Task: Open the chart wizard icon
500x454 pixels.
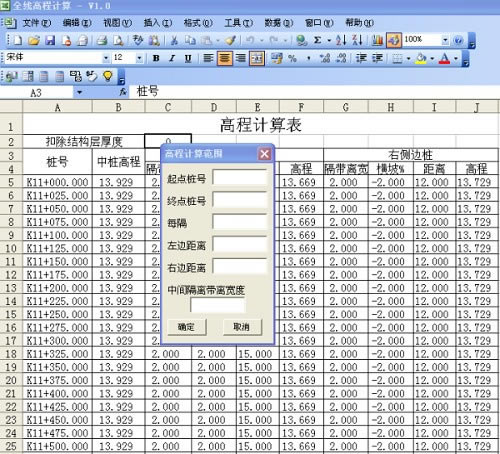Action: (377, 40)
